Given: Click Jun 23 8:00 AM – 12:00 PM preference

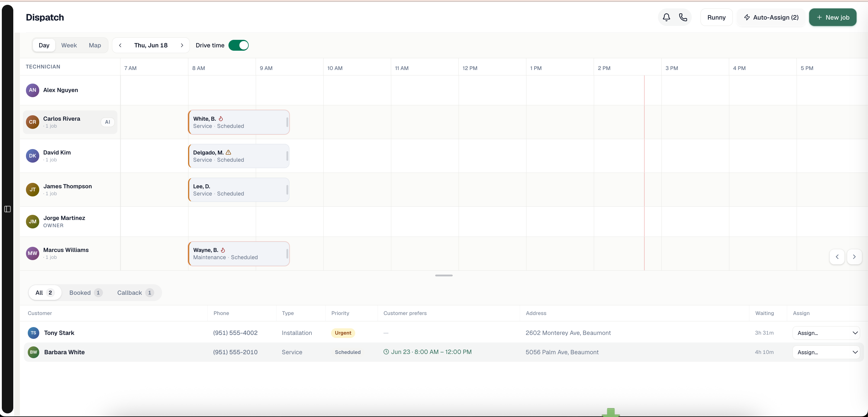Looking at the screenshot, I should [x=431, y=352].
